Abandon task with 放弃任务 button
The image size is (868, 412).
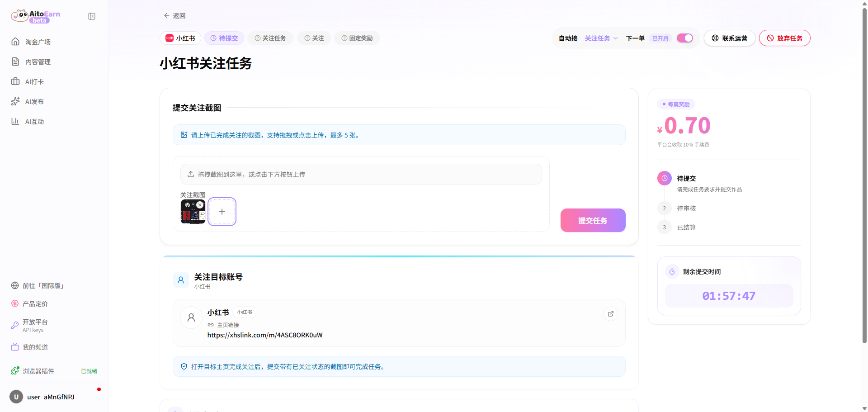click(784, 38)
